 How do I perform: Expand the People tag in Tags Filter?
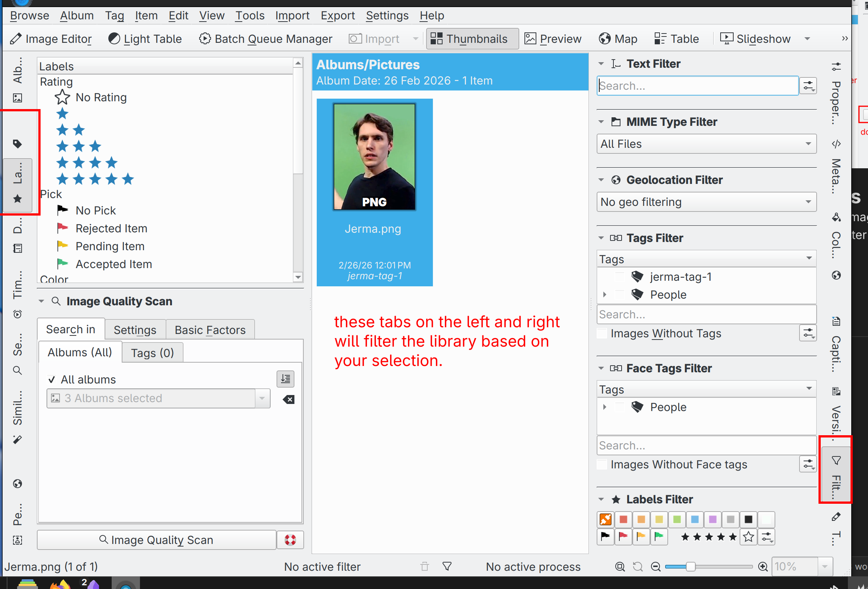[605, 295]
